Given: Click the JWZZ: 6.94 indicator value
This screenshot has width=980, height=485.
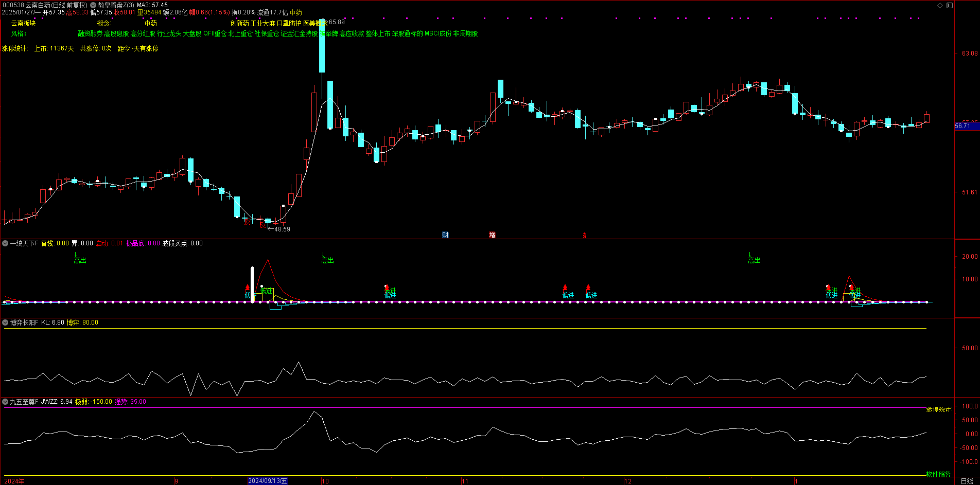Looking at the screenshot, I should coord(57,402).
